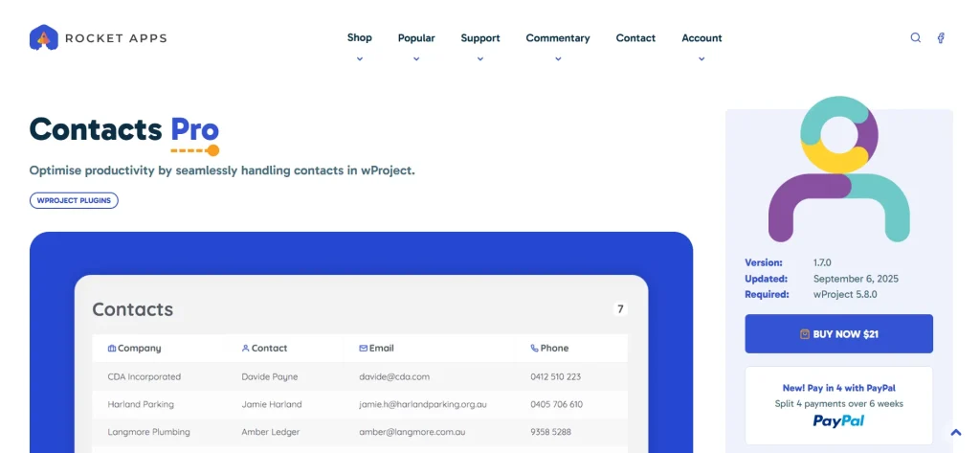
Task: Click the person icon beside Contact header
Action: pyautogui.click(x=246, y=348)
